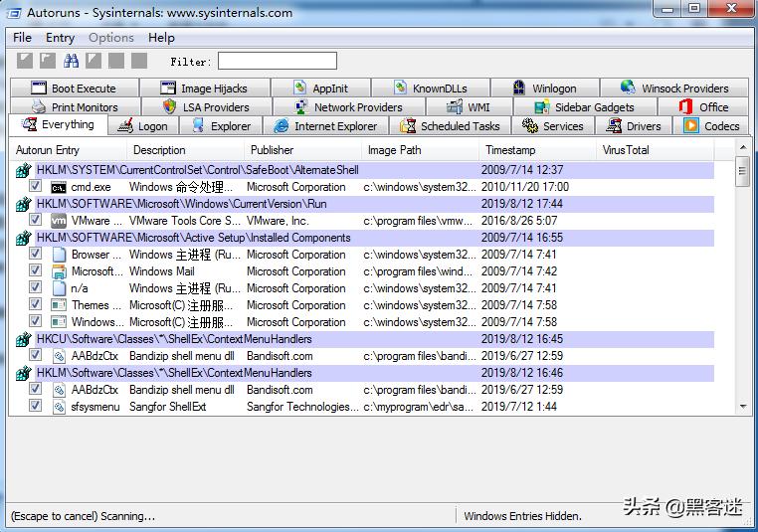Open the Help menu
Image resolution: width=758 pixels, height=532 pixels.
tap(161, 38)
